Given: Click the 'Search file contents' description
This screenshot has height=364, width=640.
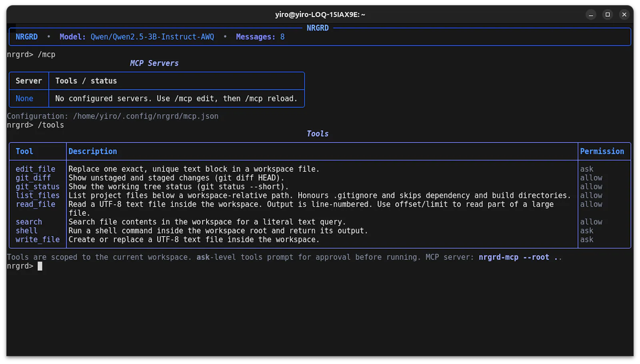Looking at the screenshot, I should (x=207, y=222).
